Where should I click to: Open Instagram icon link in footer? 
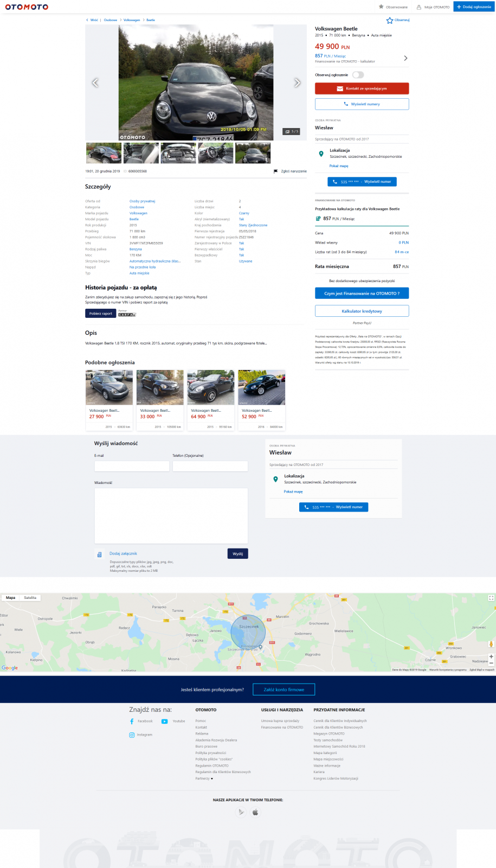pos(132,735)
